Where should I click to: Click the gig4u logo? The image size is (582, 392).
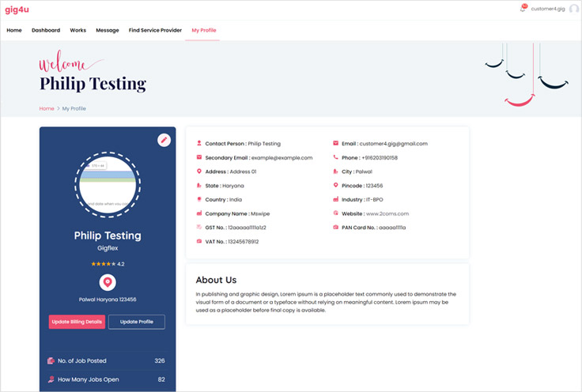pyautogui.click(x=17, y=9)
